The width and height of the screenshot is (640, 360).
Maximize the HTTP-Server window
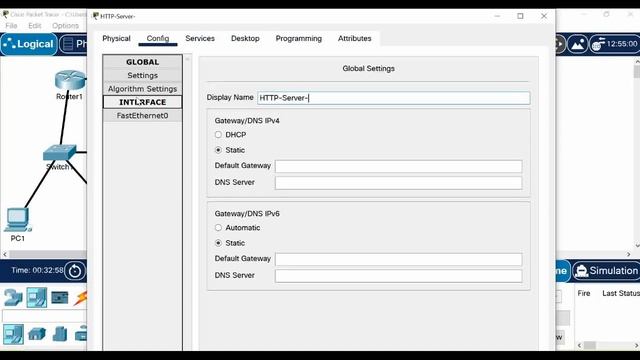tap(520, 16)
